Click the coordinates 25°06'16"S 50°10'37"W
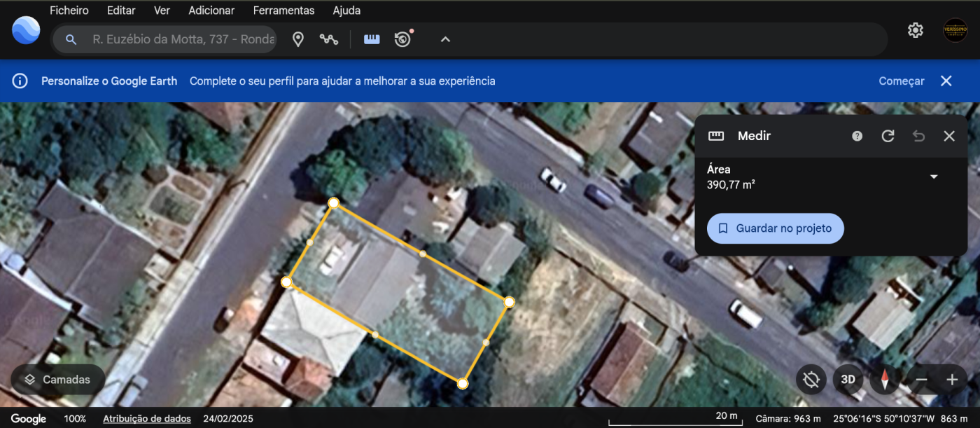Screen dimensions: 980x428 pos(883,419)
